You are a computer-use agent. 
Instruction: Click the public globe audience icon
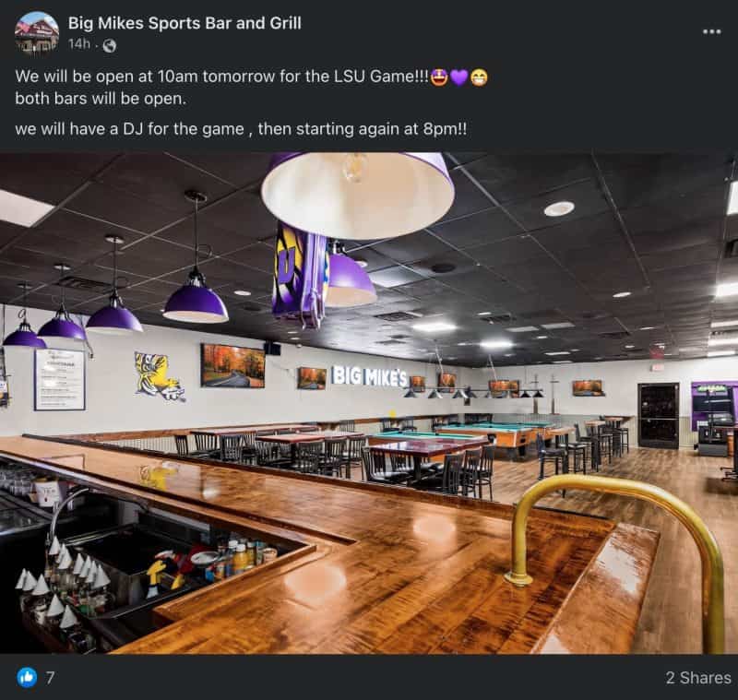pos(109,45)
